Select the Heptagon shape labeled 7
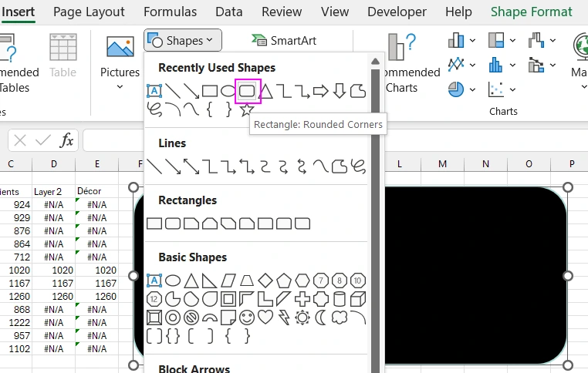 (x=321, y=280)
